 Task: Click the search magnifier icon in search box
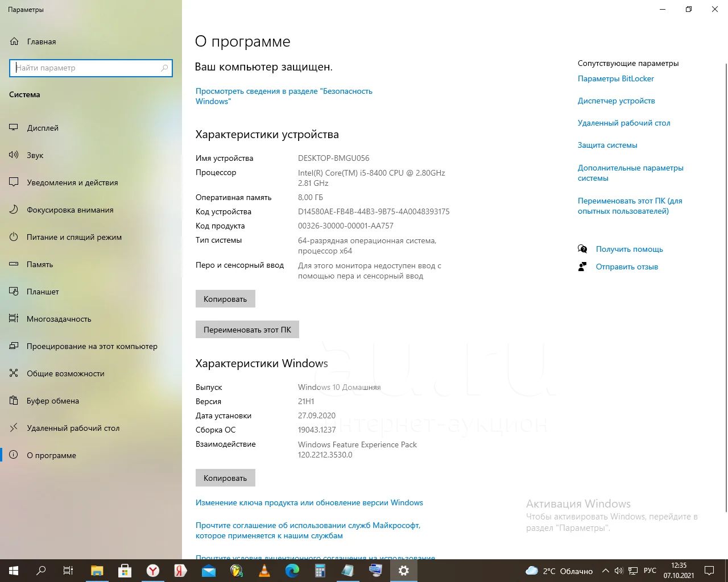pos(164,68)
